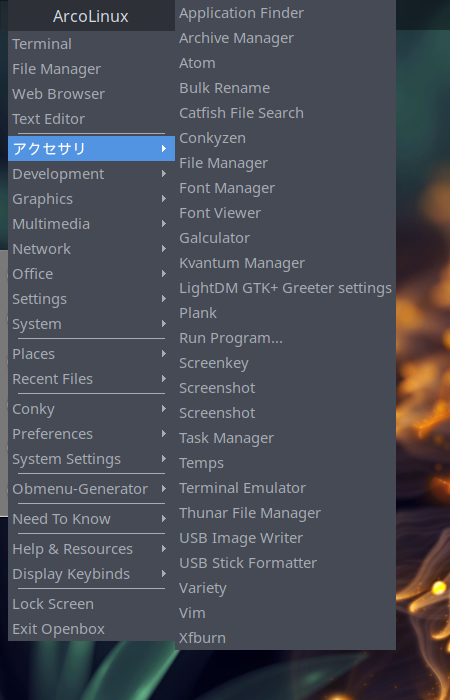Image resolution: width=450 pixels, height=700 pixels.
Task: Launch Font Manager
Action: tap(285, 188)
